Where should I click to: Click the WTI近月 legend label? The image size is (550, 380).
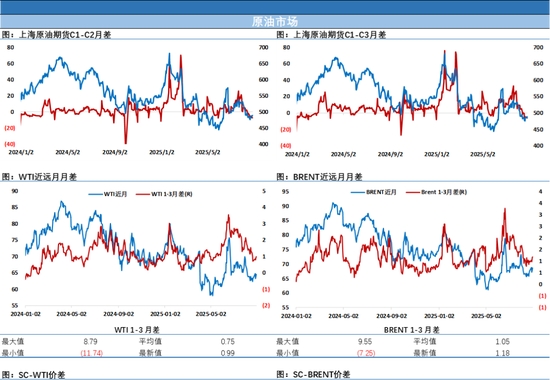click(115, 194)
